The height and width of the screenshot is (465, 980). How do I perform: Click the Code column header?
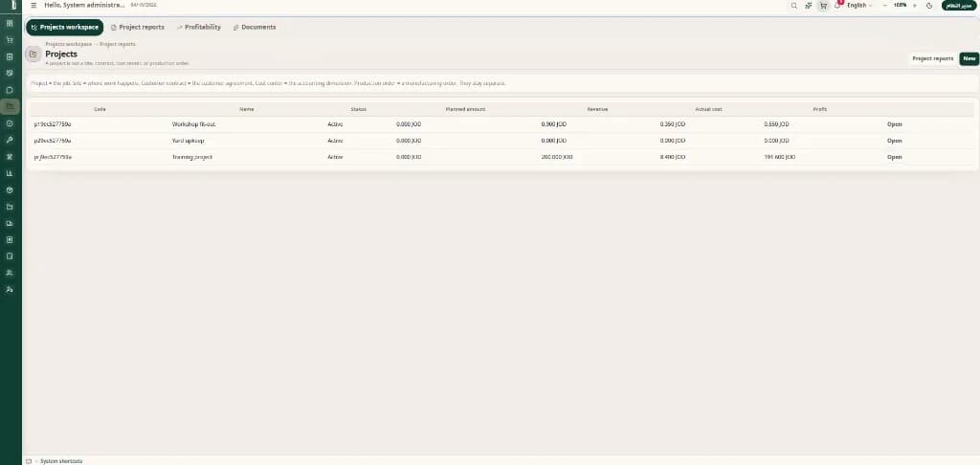[x=100, y=109]
